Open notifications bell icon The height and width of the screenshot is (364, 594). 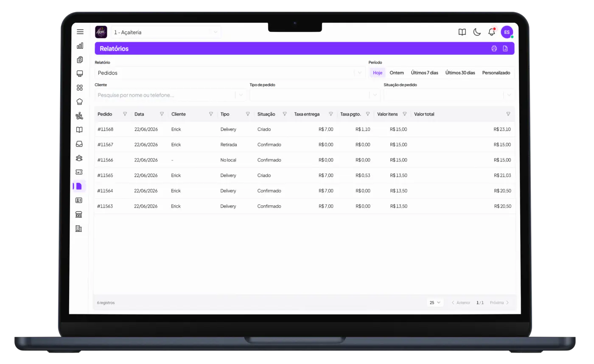pyautogui.click(x=492, y=32)
